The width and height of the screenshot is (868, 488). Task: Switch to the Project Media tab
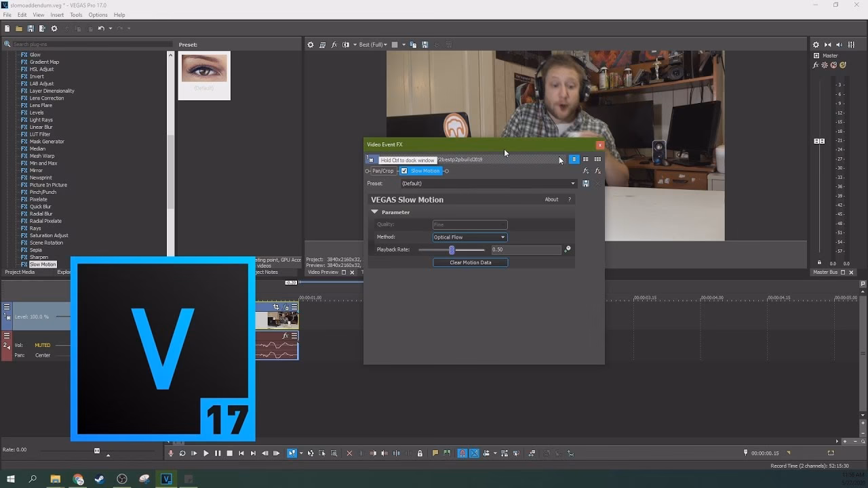tap(20, 272)
